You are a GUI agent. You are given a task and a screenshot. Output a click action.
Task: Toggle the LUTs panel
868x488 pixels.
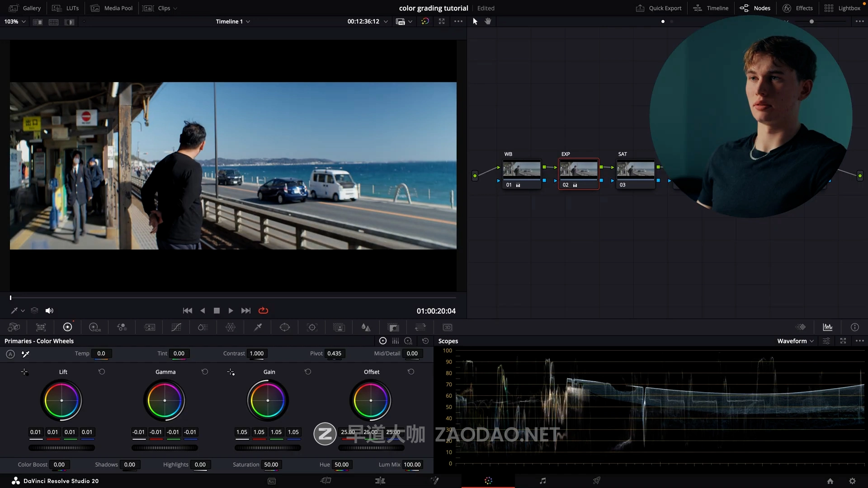point(66,8)
